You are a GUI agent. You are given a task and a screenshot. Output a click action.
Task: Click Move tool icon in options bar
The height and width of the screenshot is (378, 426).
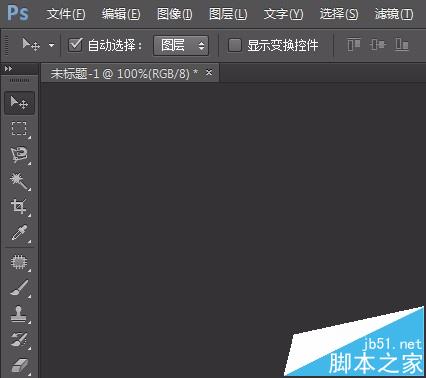point(31,45)
